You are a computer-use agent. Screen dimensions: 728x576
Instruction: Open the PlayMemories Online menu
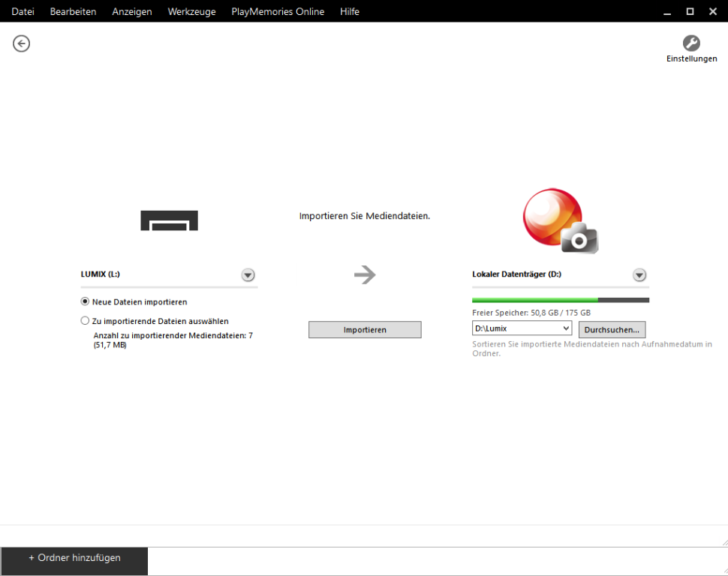tap(278, 11)
